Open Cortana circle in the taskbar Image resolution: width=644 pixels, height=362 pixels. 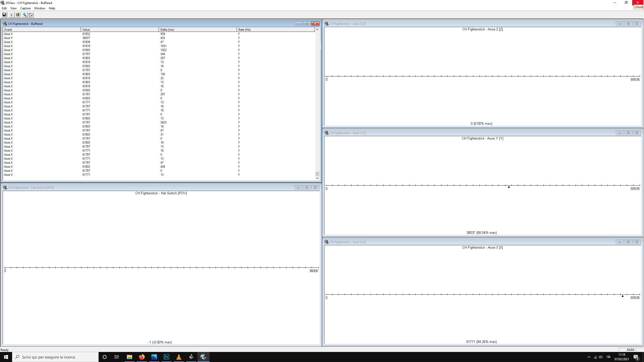tap(105, 357)
